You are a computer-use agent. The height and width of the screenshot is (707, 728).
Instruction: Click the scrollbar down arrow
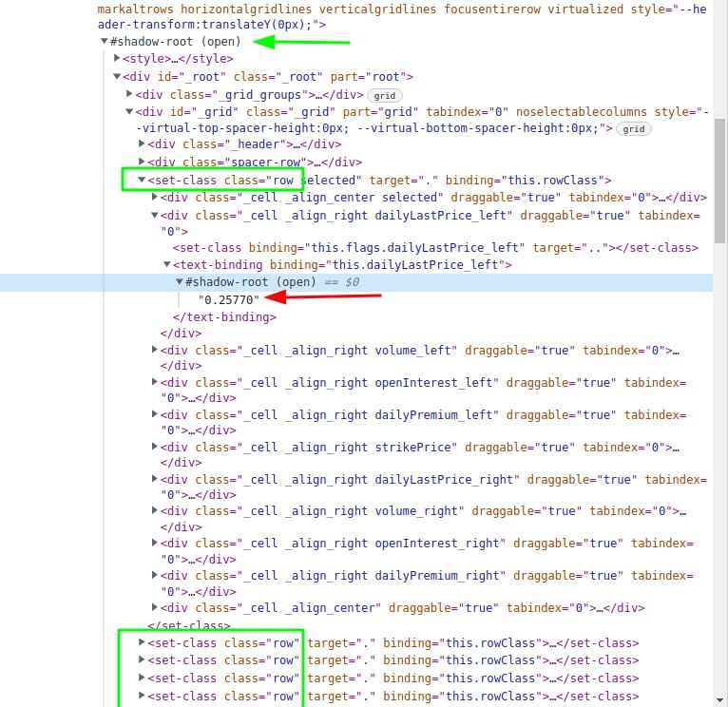click(x=720, y=700)
